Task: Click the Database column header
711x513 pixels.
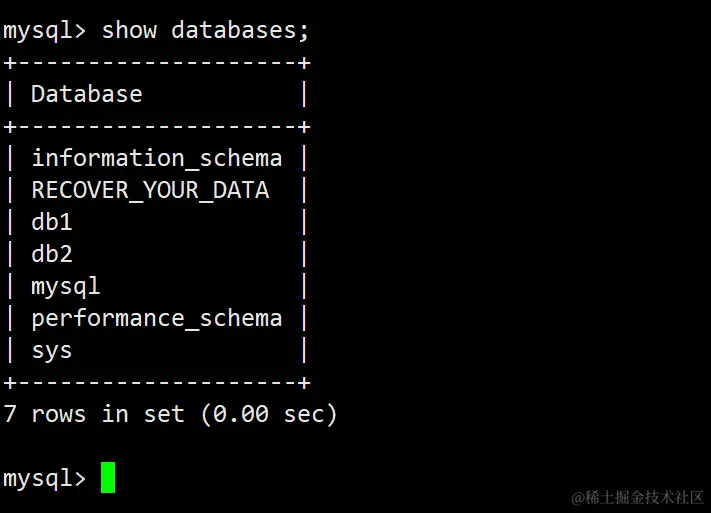Action: pos(87,94)
